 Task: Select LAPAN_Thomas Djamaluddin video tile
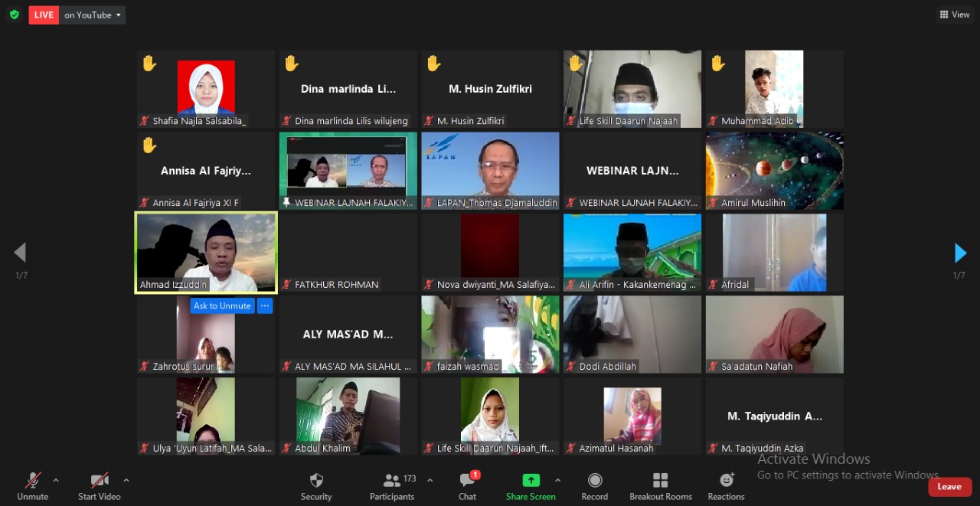pyautogui.click(x=490, y=170)
